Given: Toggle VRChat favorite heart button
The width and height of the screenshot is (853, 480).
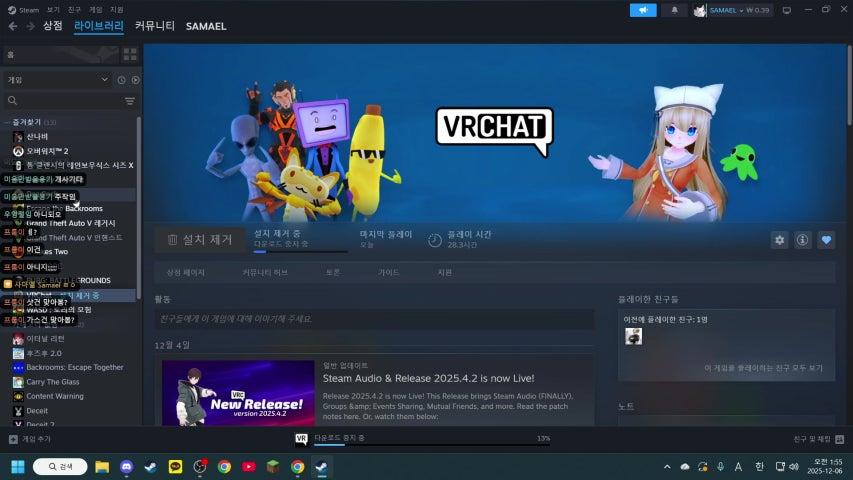Looking at the screenshot, I should coord(826,240).
